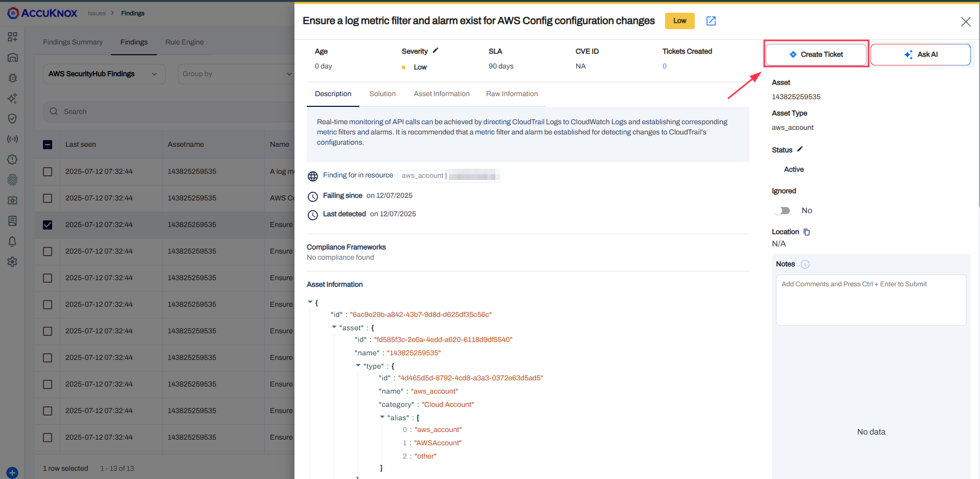
Task: Click the Create Ticket button
Action: click(x=815, y=54)
